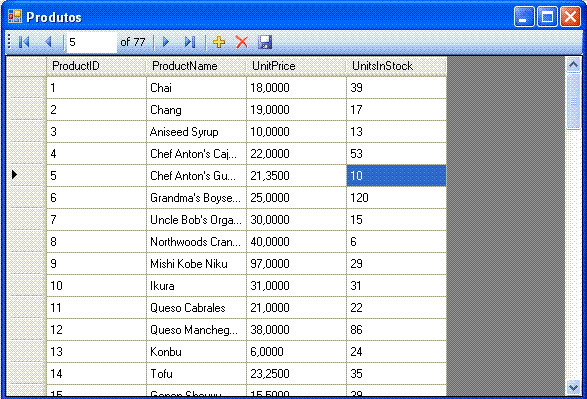Click the 'Uncle Bob's Orga...' cell

tap(196, 220)
